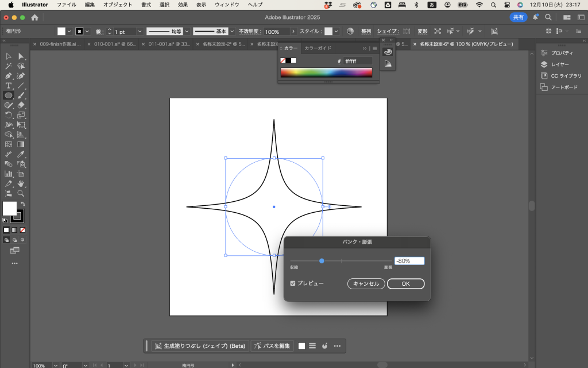
Task: Toggle the プレビュー checkbox
Action: 293,283
